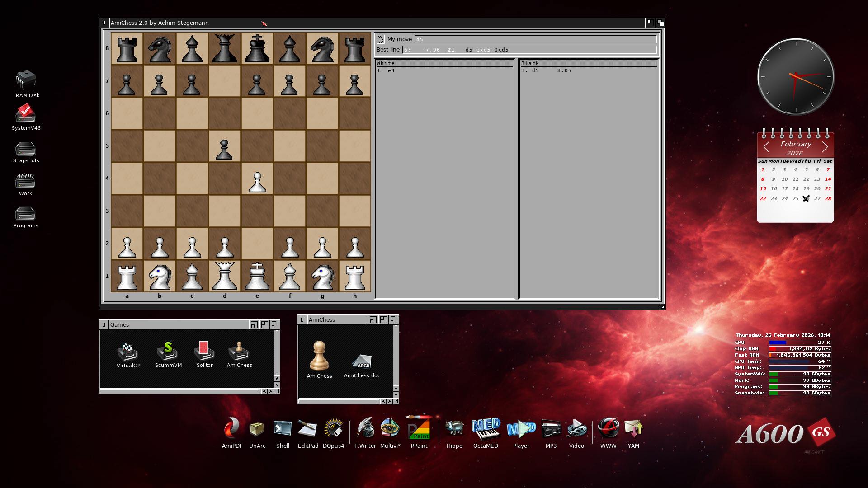Click the white king on e1
This screenshot has height=488, width=868.
257,276
